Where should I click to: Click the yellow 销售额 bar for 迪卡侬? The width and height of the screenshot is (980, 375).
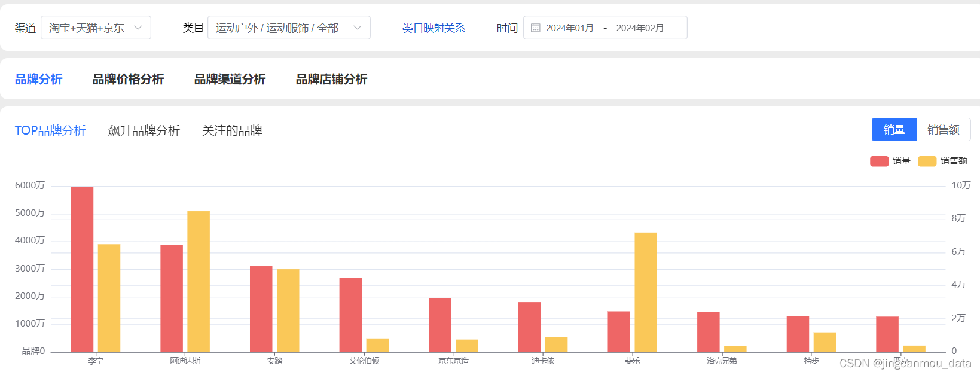point(557,344)
